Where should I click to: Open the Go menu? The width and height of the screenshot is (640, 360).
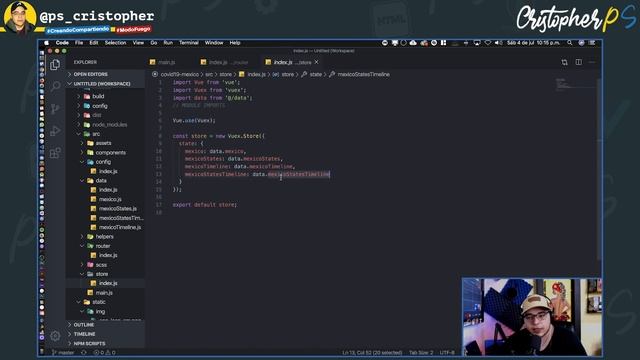pos(153,42)
